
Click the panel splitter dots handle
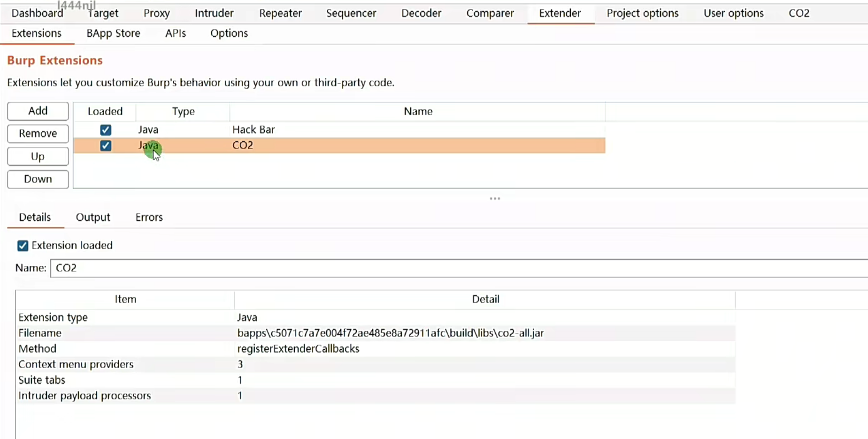coord(495,199)
